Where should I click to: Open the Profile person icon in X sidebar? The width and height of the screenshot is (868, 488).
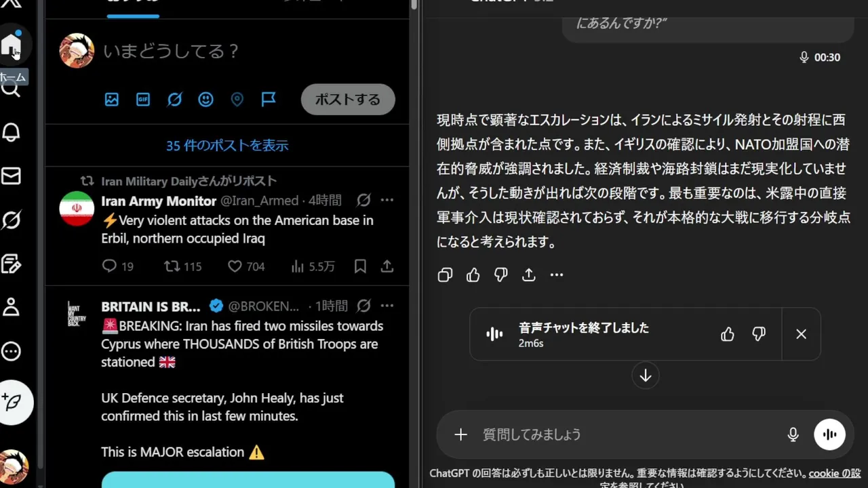[11, 307]
